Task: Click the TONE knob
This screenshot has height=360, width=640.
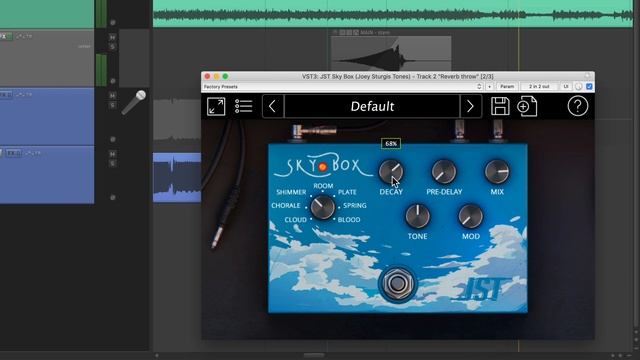Action: (417, 216)
